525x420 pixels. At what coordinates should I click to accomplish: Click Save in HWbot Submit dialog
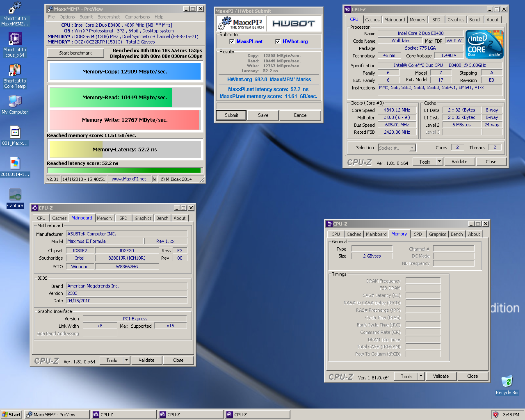click(263, 115)
